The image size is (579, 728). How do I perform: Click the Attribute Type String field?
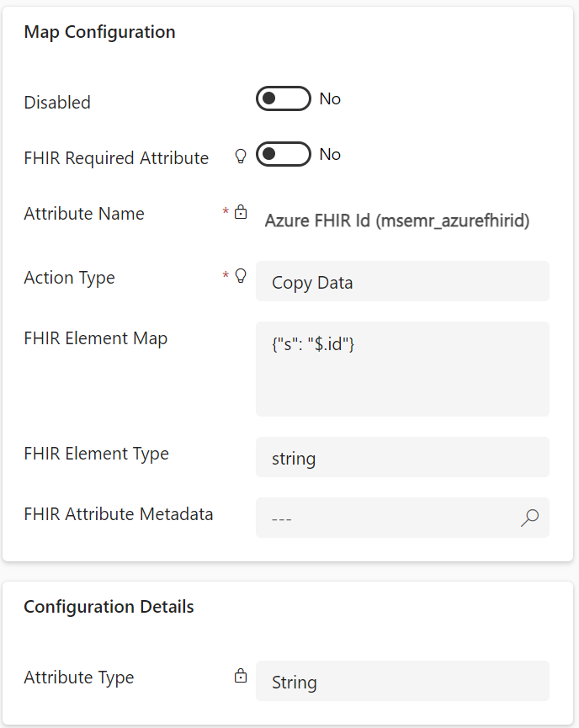[402, 681]
